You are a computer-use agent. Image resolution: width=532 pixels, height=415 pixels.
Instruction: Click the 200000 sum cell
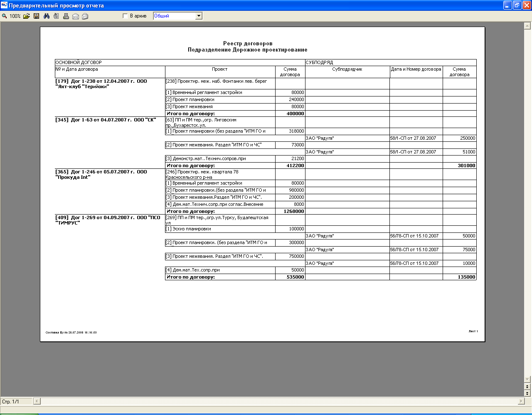tap(290, 198)
